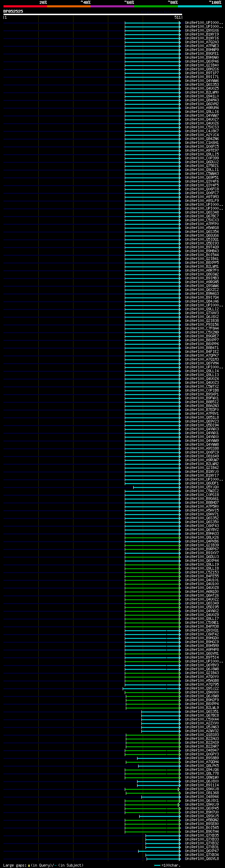The image size is (225, 868).
Task: Click UniRef100_Q6YBV2 entry
Action: pos(202,530)
